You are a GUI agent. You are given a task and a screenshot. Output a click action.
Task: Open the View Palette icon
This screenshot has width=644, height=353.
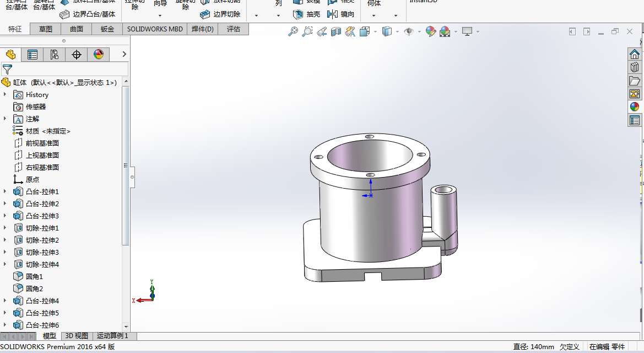tap(635, 94)
